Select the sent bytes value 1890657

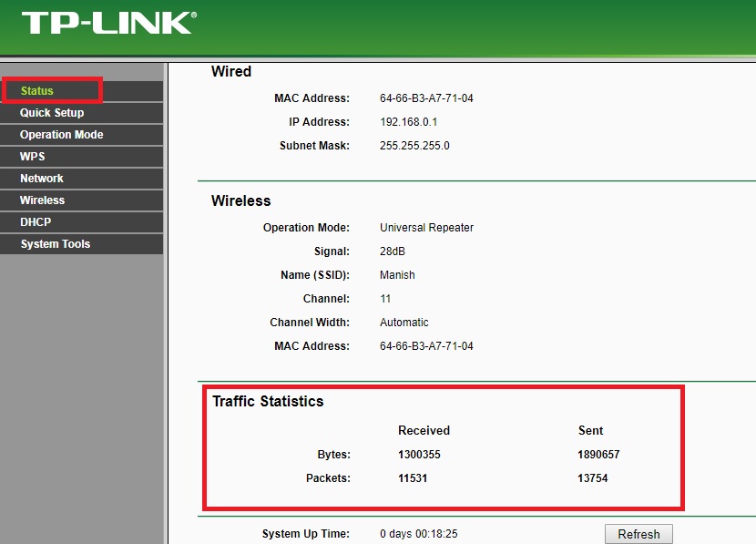[x=599, y=455]
